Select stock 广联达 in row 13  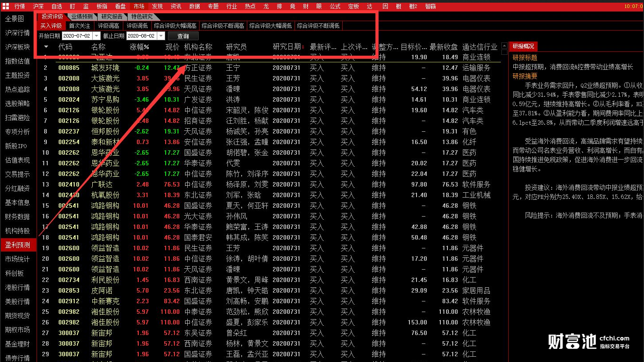point(102,184)
